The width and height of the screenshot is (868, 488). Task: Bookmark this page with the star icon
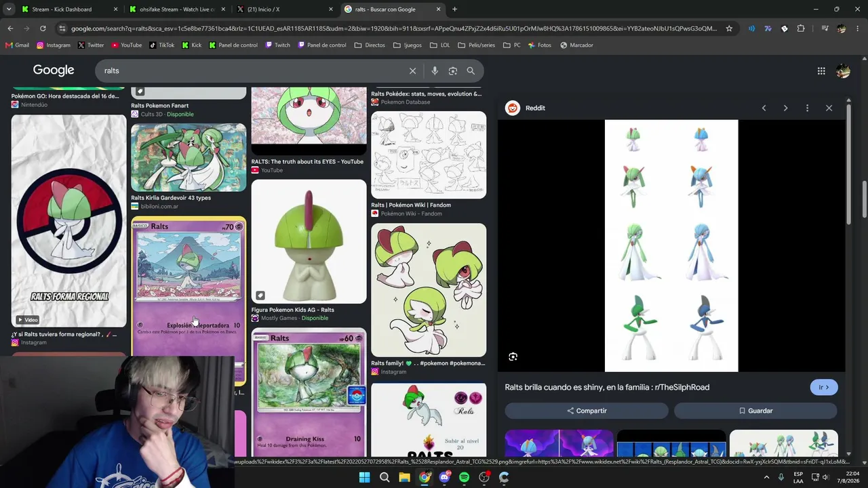tap(729, 28)
